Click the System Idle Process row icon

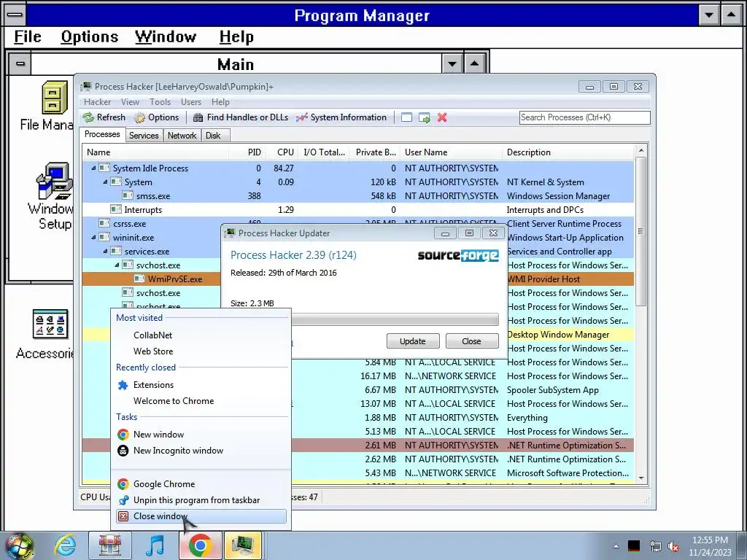104,168
